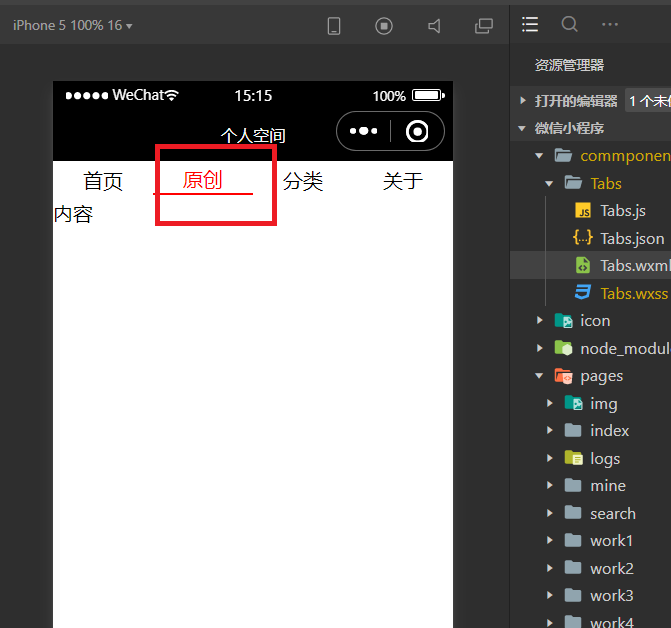Click the 内容 text in simulator
Screen dimensions: 671x628
pos(73,214)
